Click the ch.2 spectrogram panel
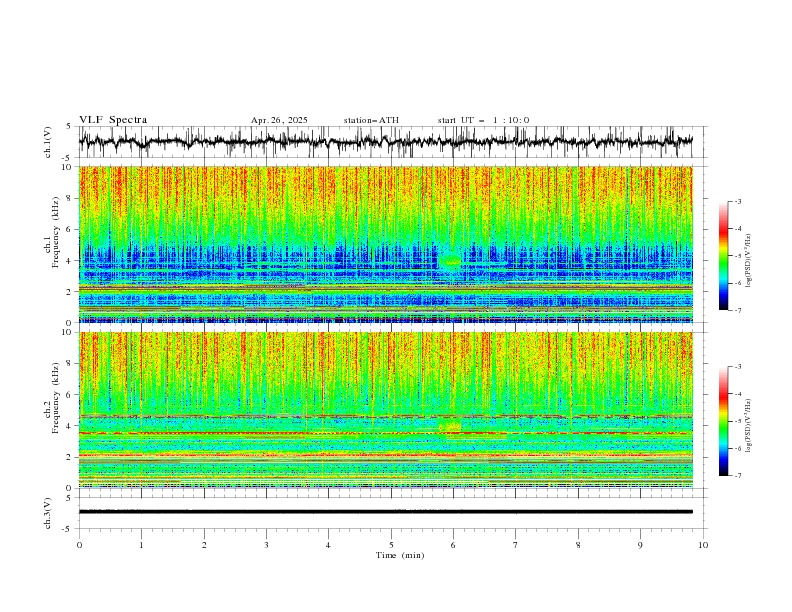Image resolution: width=792 pixels, height=612 pixels. point(386,410)
